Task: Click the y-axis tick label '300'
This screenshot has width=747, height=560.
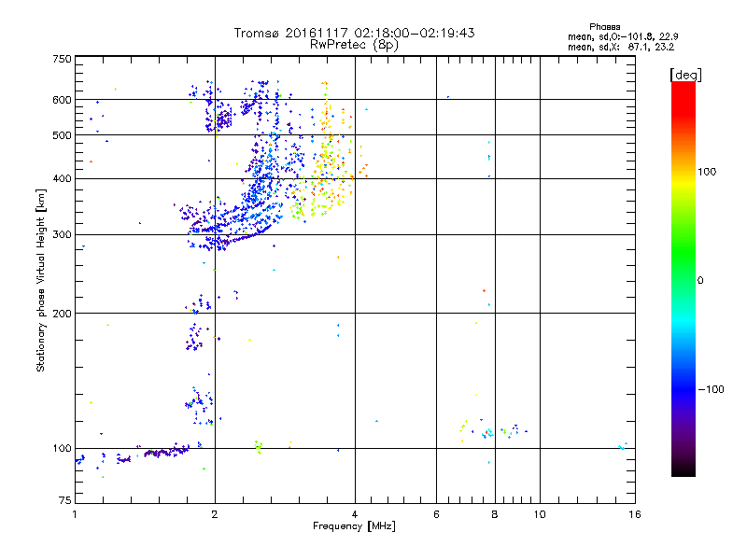Action: coord(62,234)
